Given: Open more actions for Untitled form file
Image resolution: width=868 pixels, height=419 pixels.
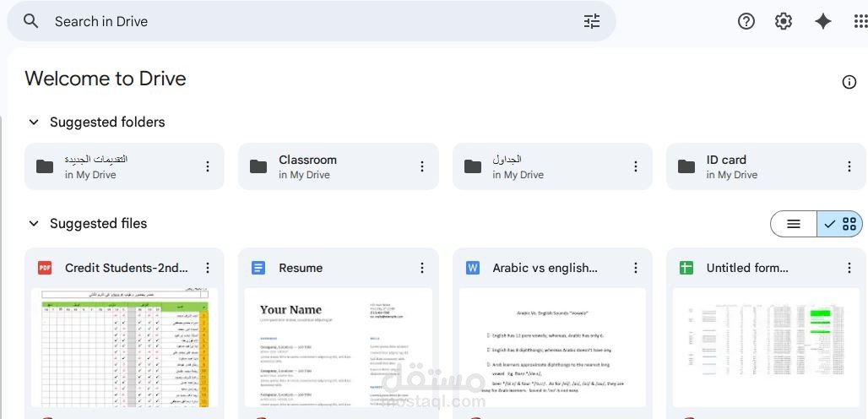Looking at the screenshot, I should click(x=849, y=268).
